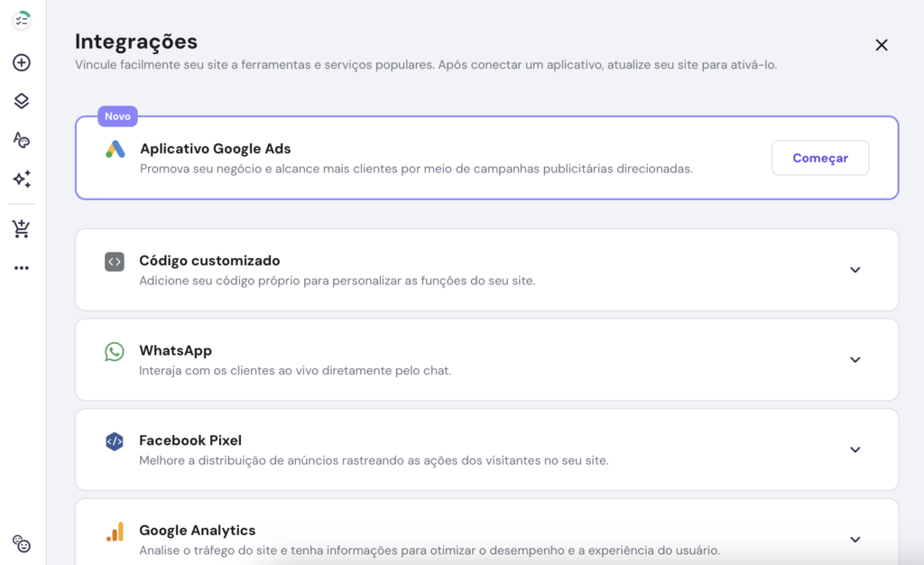Click the WhatsApp logo icon
The image size is (924, 565).
coord(114,351)
